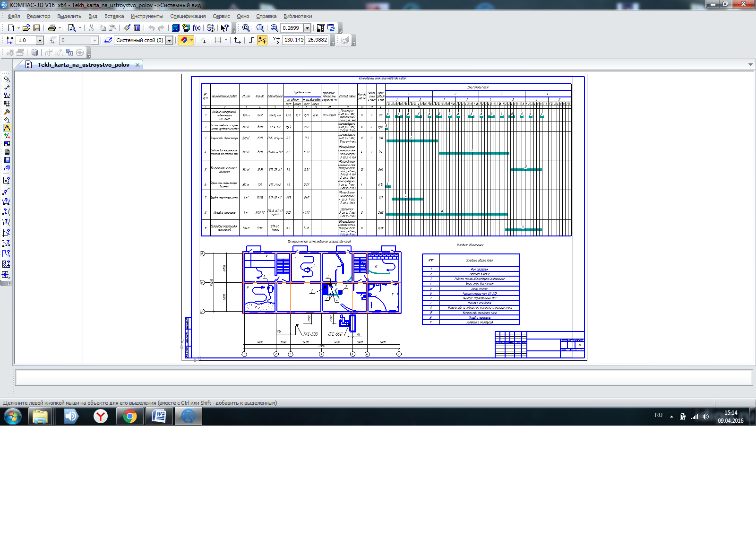Print the drawing with the printer icon

[x=52, y=28]
